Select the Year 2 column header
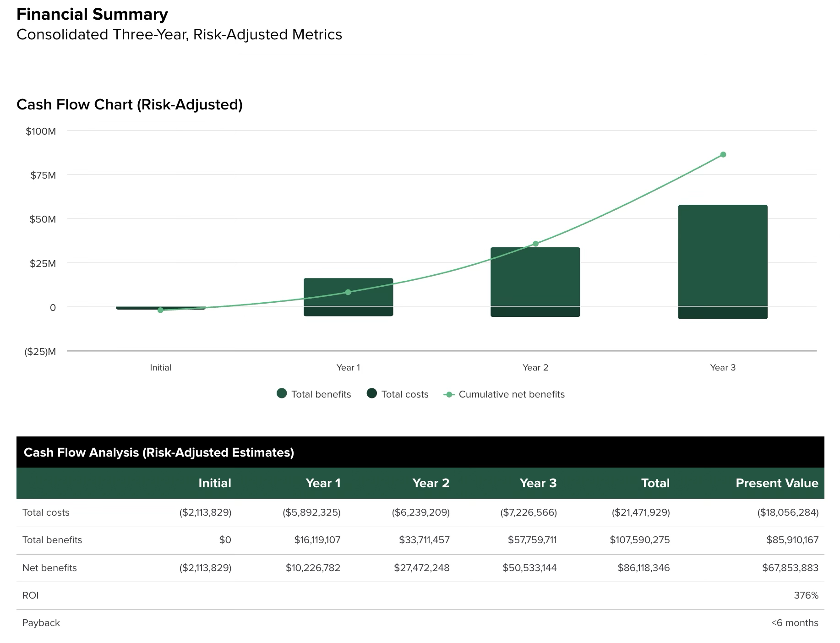Viewport: 840px width, 643px height. click(x=431, y=483)
